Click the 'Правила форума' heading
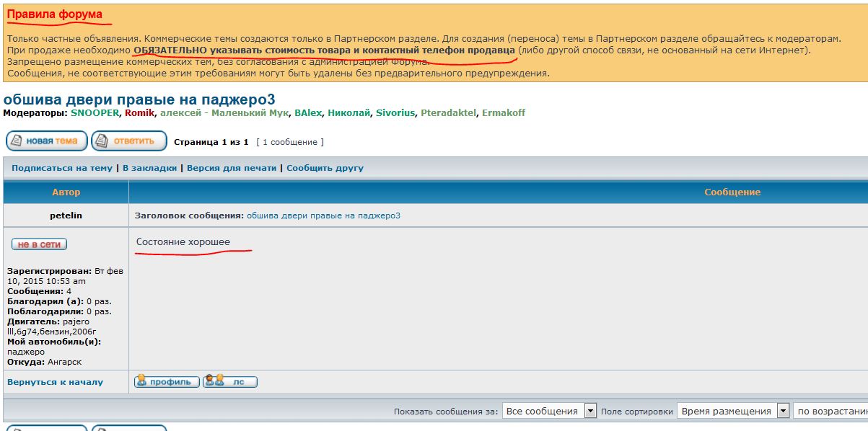The height and width of the screenshot is (431, 868). 55,14
